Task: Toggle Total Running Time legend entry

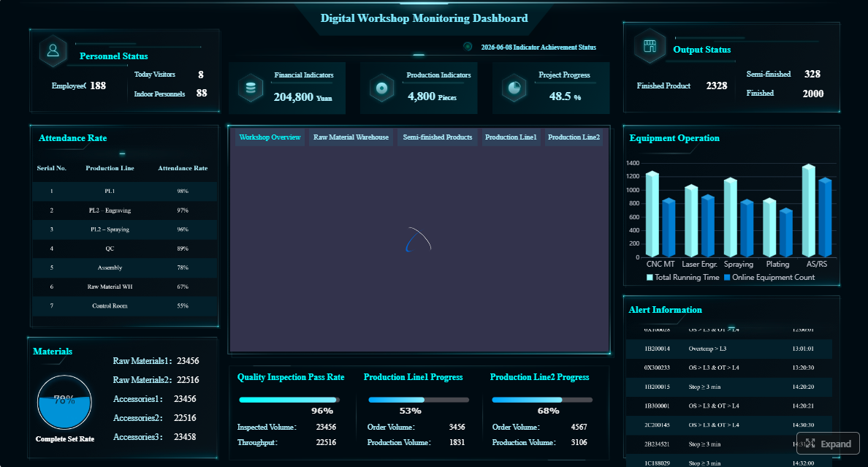Action: click(x=683, y=277)
